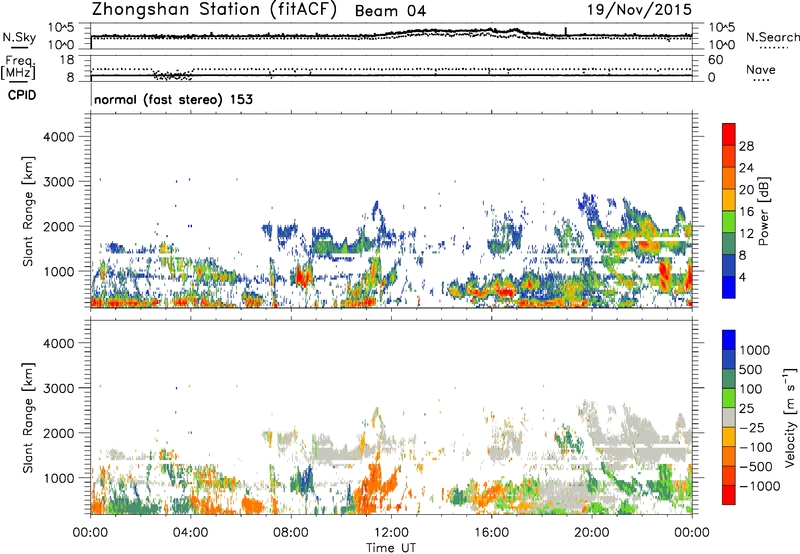Click the "-1000" label on velocity colorbar
This screenshot has height=554, width=800.
(x=760, y=486)
